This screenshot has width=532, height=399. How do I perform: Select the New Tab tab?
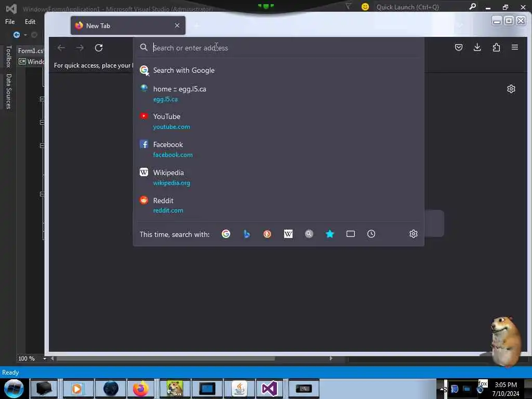[x=128, y=25]
